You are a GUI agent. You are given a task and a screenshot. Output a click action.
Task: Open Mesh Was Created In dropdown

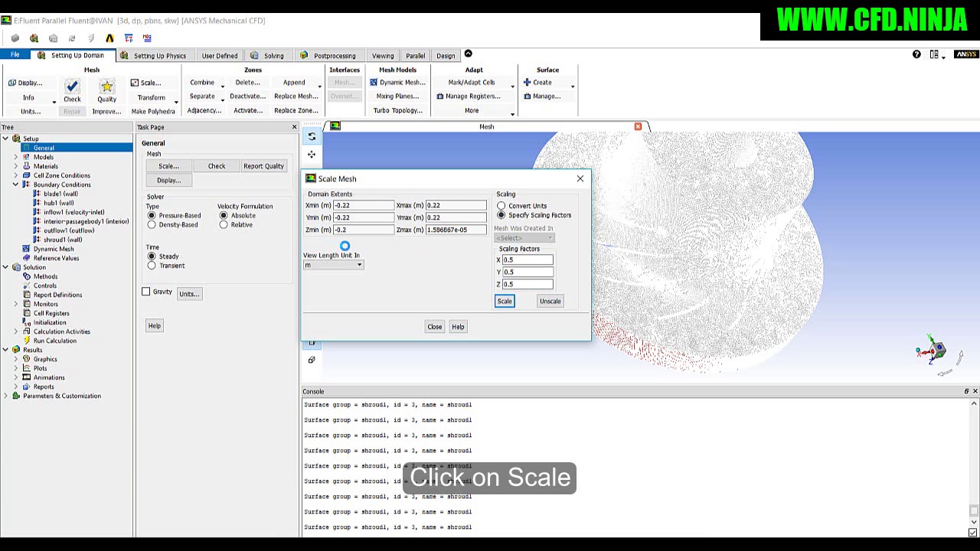click(x=524, y=238)
